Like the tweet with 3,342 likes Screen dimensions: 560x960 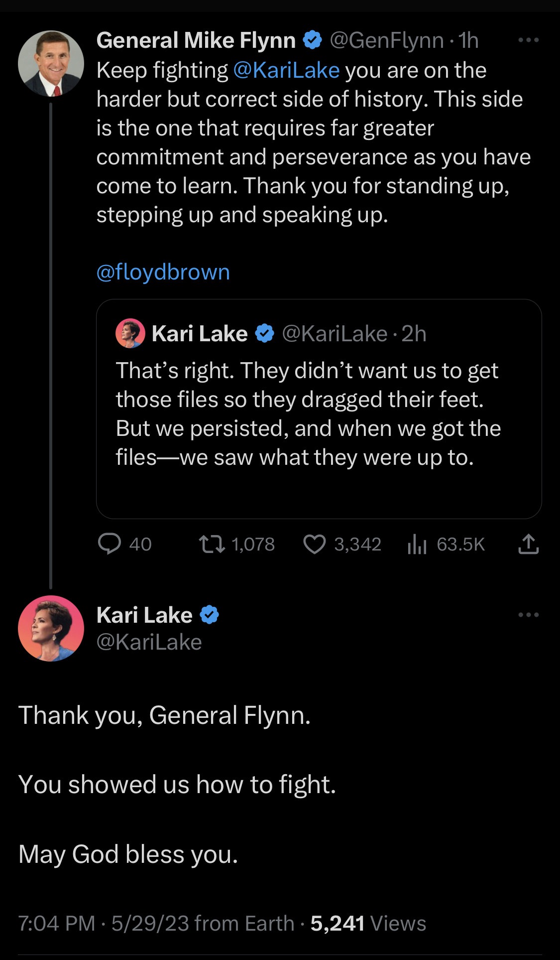(x=315, y=544)
